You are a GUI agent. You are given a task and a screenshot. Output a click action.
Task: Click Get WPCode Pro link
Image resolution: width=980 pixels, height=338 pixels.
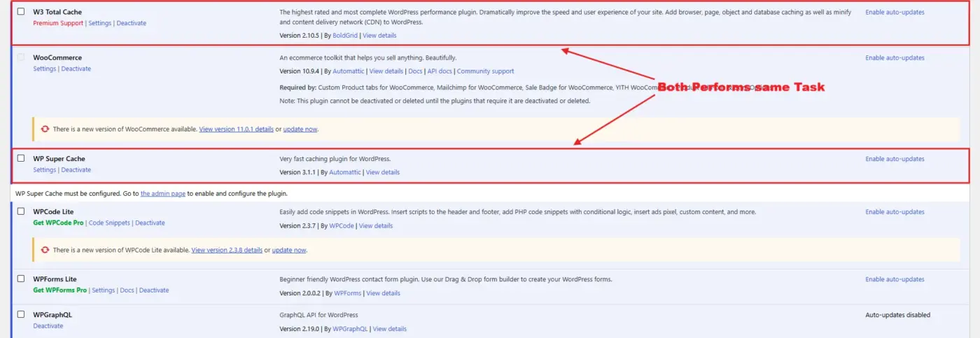pos(58,223)
